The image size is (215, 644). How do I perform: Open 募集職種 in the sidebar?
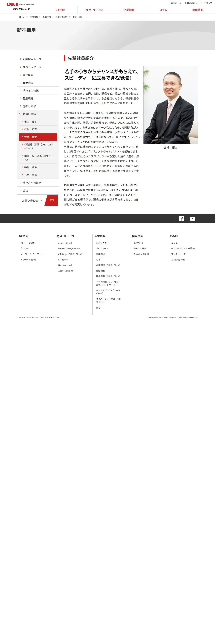38,98
